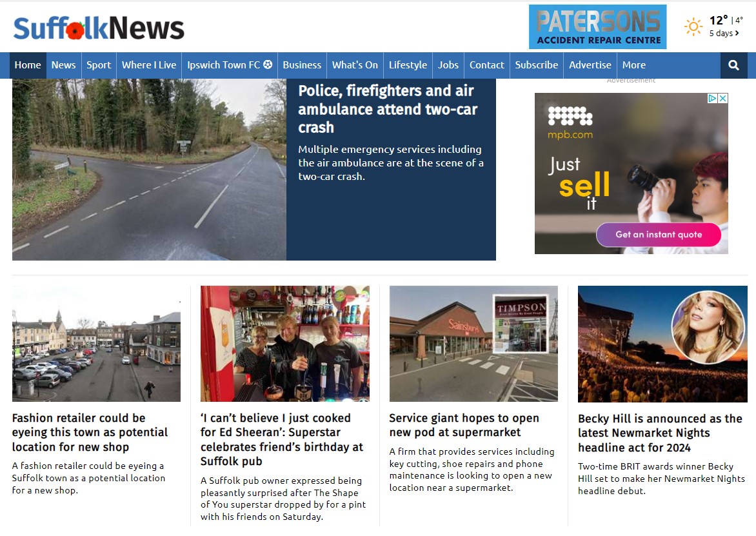
Task: Click the AdChoices triangle icon
Action: pyautogui.click(x=712, y=98)
